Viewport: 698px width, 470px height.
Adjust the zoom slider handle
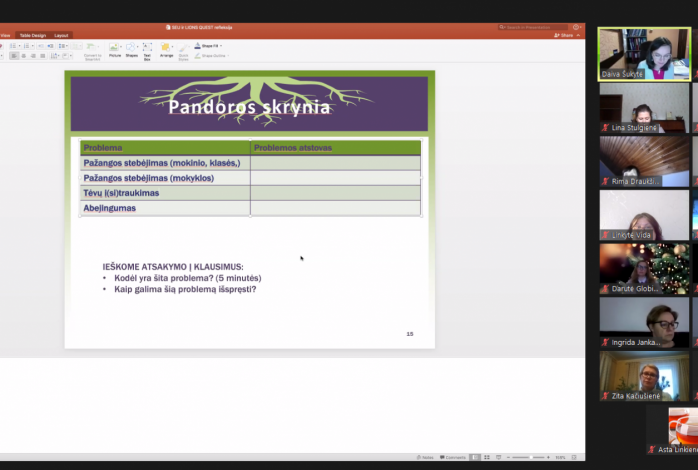click(533, 457)
